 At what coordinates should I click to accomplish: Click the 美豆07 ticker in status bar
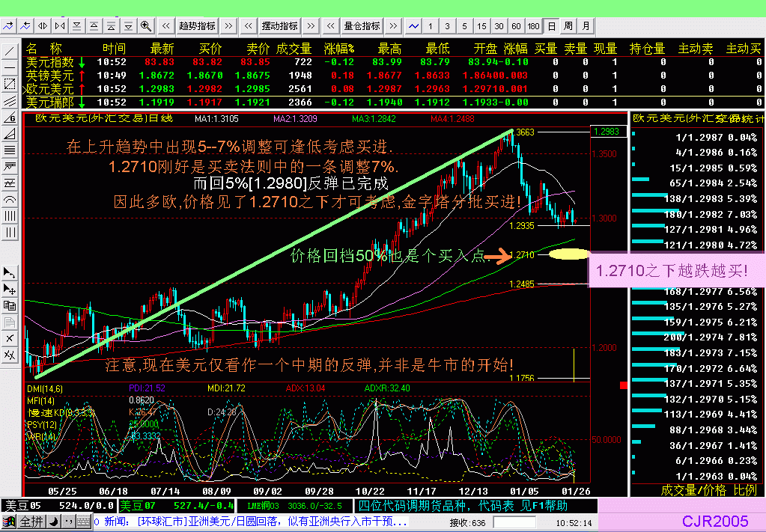tap(177, 506)
